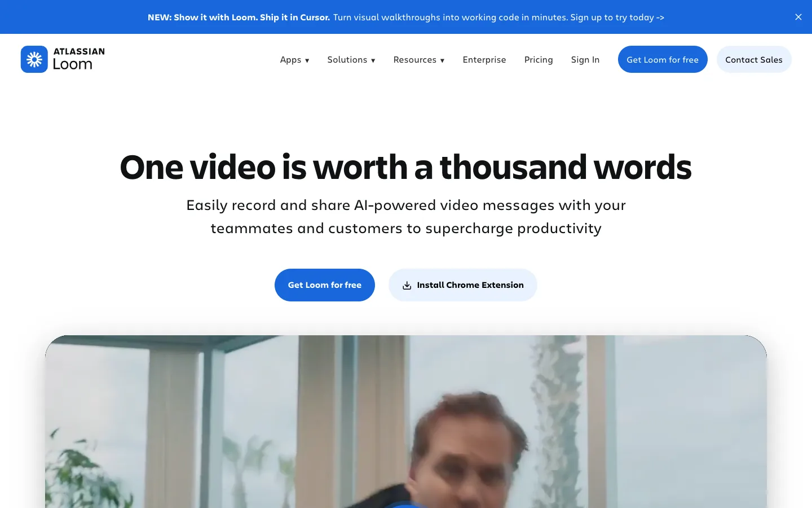This screenshot has width=812, height=508.
Task: Click Get Loom for free below the headline
Action: point(325,285)
